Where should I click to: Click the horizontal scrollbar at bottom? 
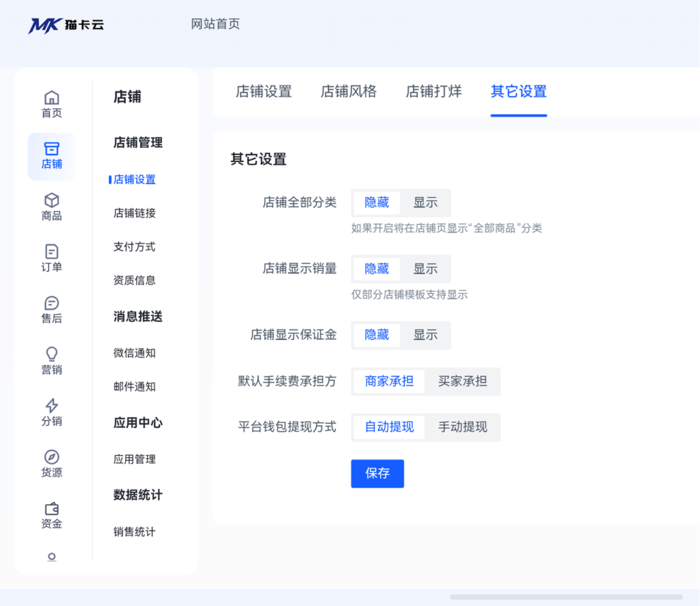click(x=566, y=596)
